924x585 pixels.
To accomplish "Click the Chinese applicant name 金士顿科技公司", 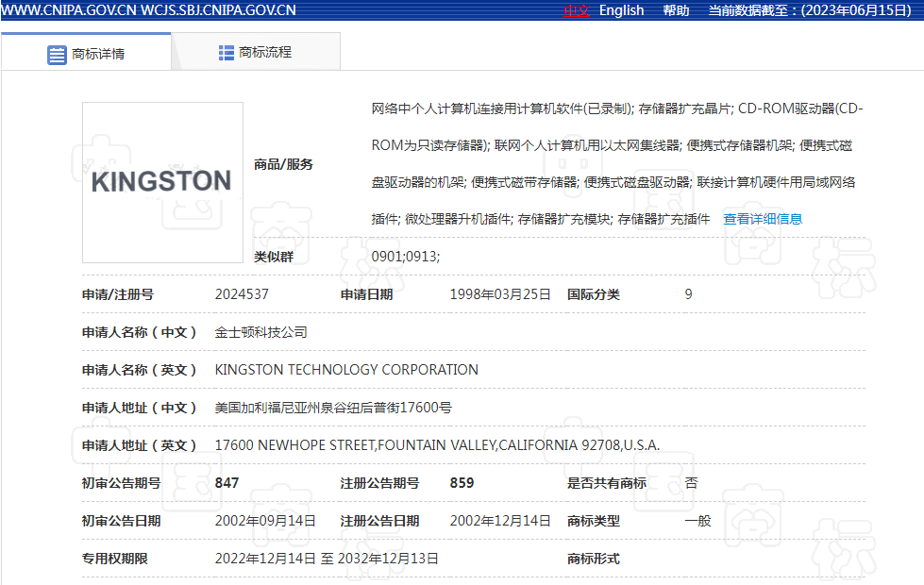I will pyautogui.click(x=261, y=332).
